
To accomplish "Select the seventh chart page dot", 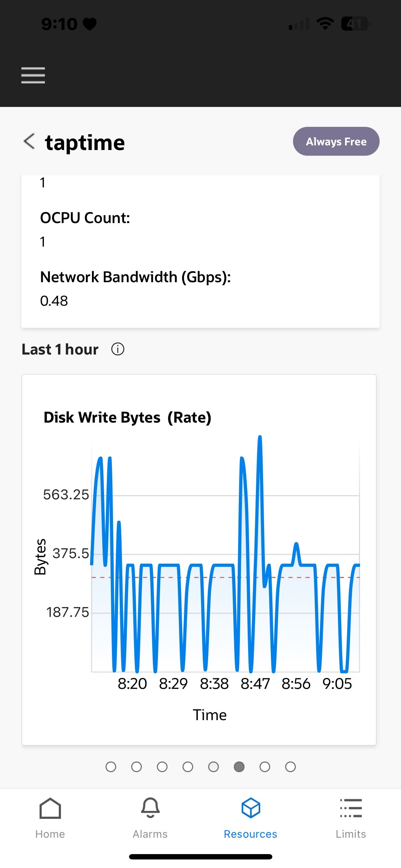I will pos(265,767).
